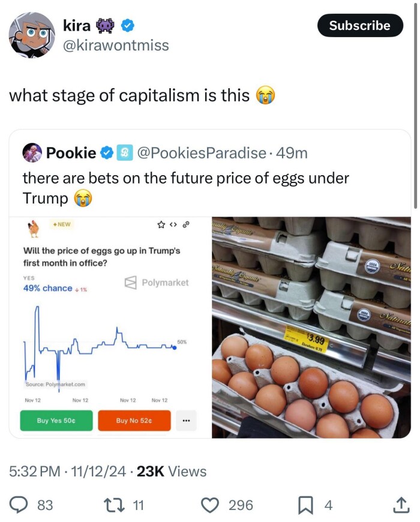Like the post with heart icon
Image resolution: width=420 pixels, height=522 pixels.
(x=209, y=505)
